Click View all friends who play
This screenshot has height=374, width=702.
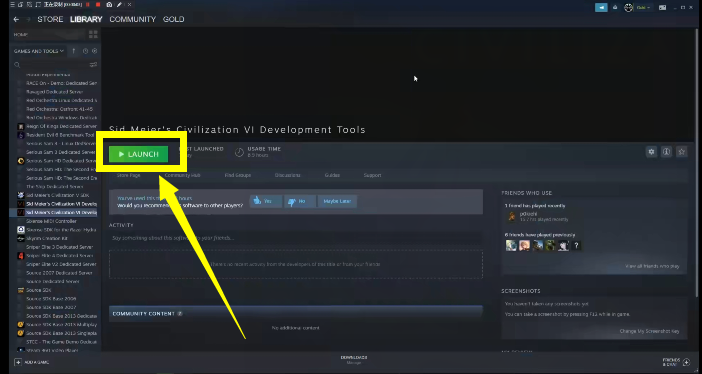tap(652, 266)
